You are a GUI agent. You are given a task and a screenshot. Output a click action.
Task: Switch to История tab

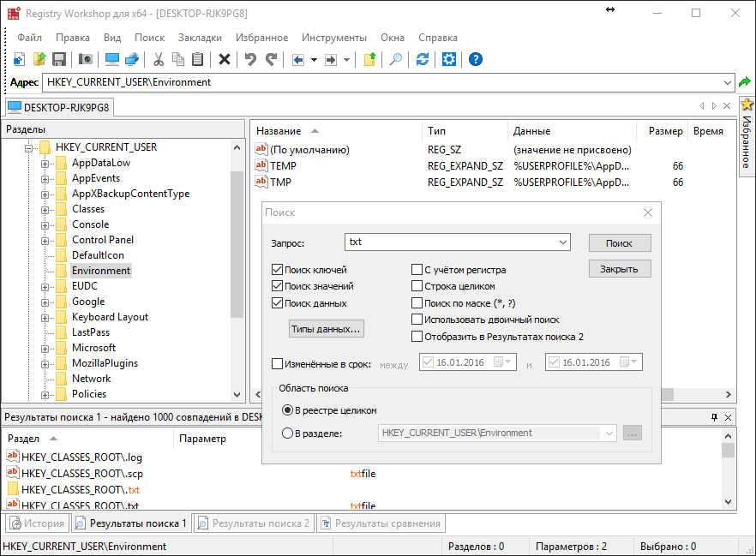coord(38,523)
